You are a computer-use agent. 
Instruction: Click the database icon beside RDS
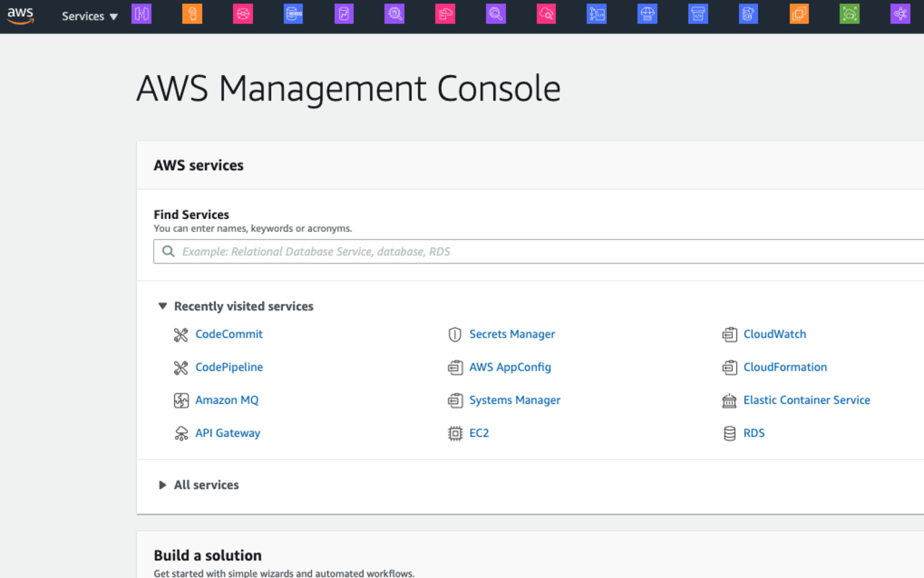729,433
